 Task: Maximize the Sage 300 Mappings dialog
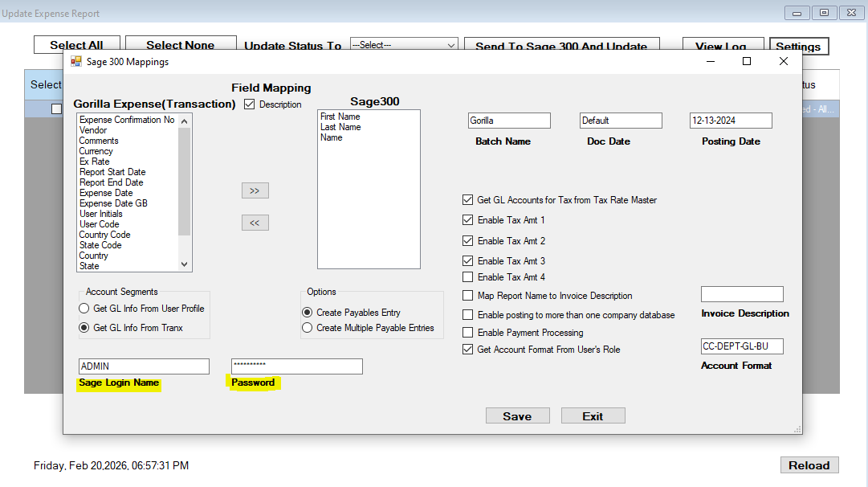[747, 61]
